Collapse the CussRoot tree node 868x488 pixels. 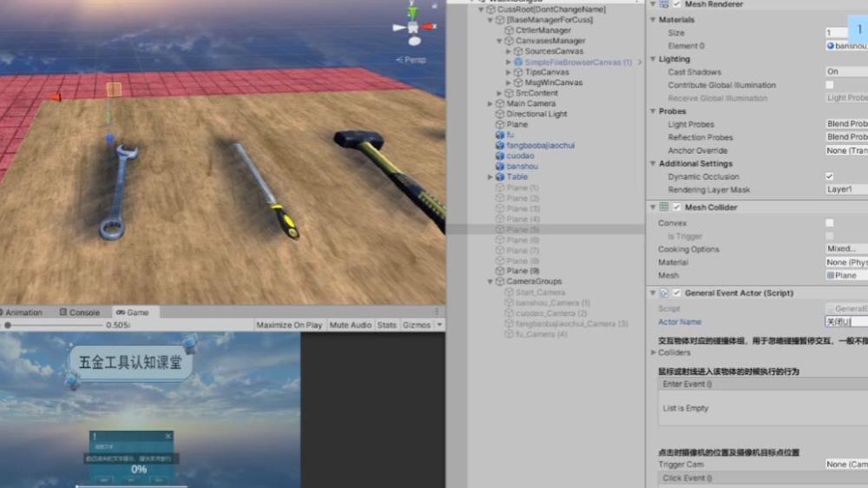click(x=481, y=10)
